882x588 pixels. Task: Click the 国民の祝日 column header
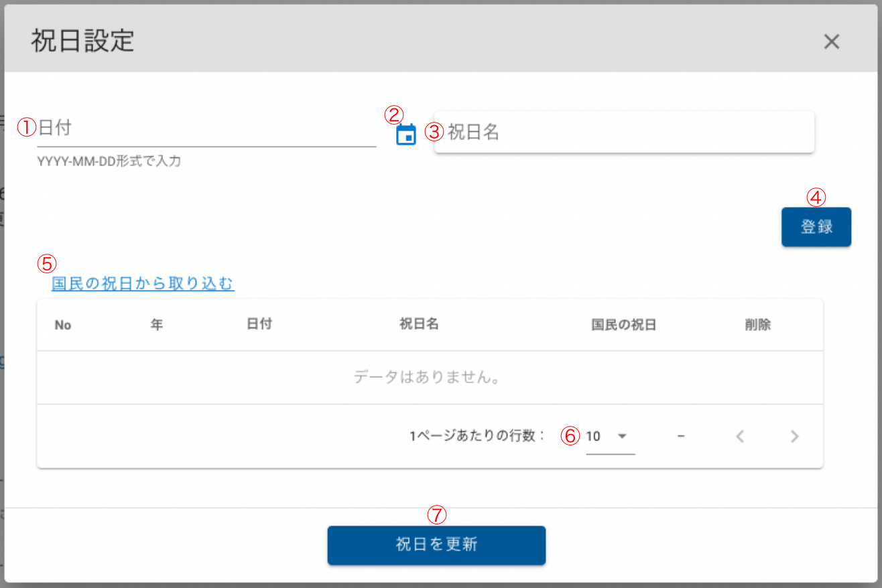pyautogui.click(x=623, y=325)
